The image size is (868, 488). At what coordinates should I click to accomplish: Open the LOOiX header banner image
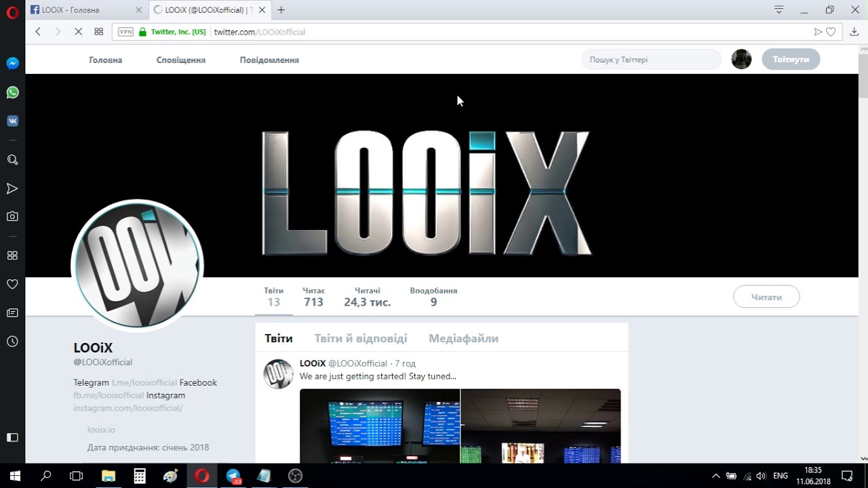[x=441, y=176]
